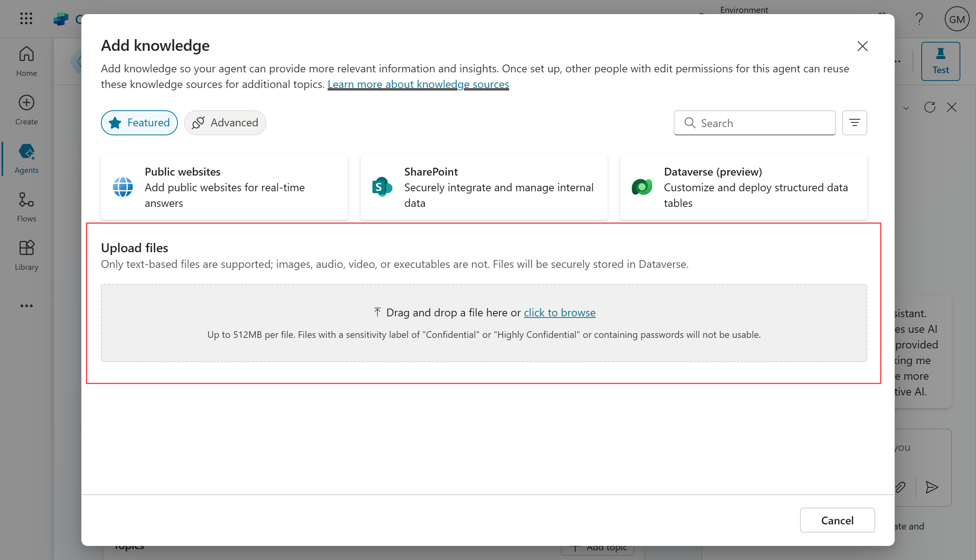Go to Home in the sidebar

(26, 61)
